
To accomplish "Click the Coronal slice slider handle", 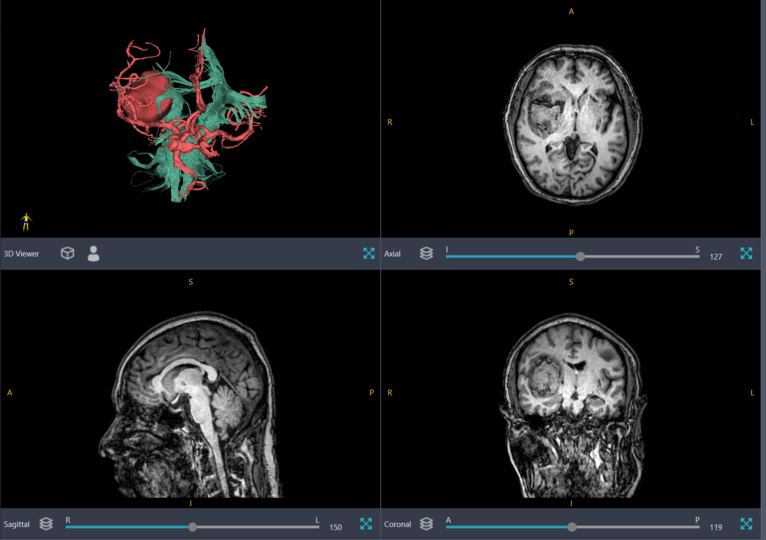I will 572,527.
